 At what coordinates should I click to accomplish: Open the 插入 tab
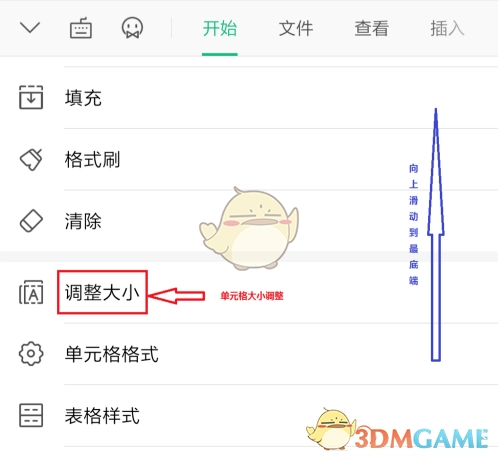447,28
